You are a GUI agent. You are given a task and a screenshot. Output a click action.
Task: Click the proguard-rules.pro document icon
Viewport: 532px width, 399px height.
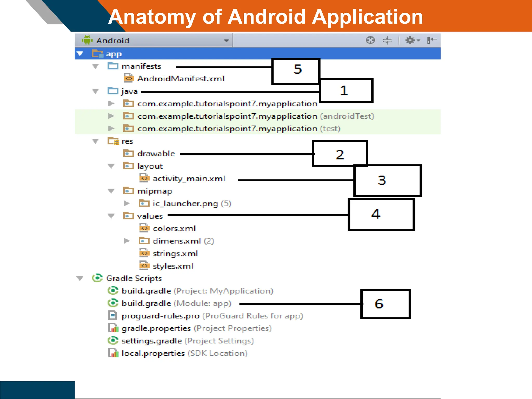[112, 316]
